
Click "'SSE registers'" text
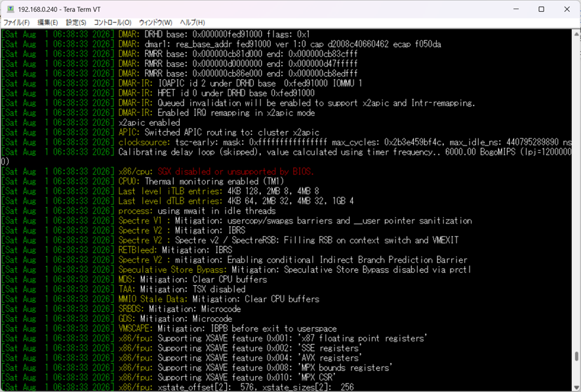tap(330, 348)
